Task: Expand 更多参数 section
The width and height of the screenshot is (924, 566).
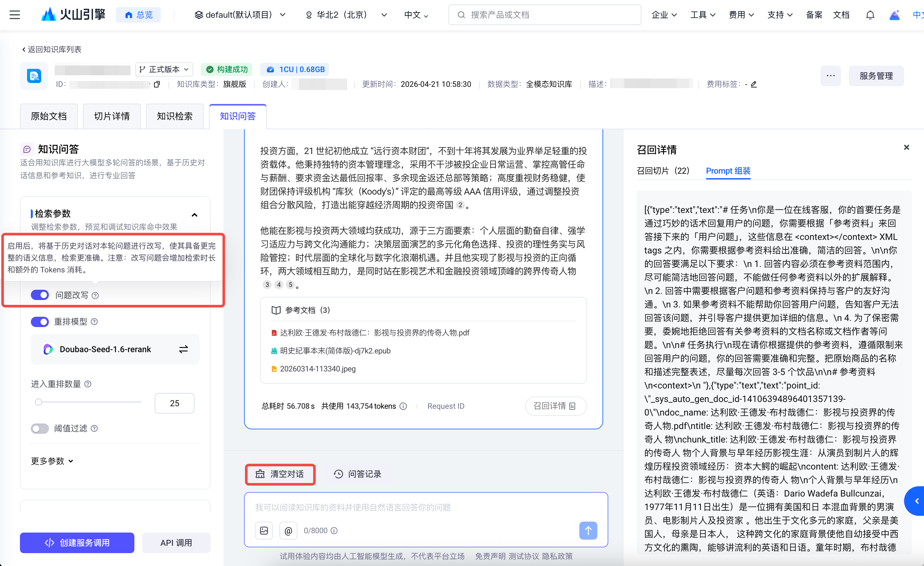Action: tap(52, 461)
